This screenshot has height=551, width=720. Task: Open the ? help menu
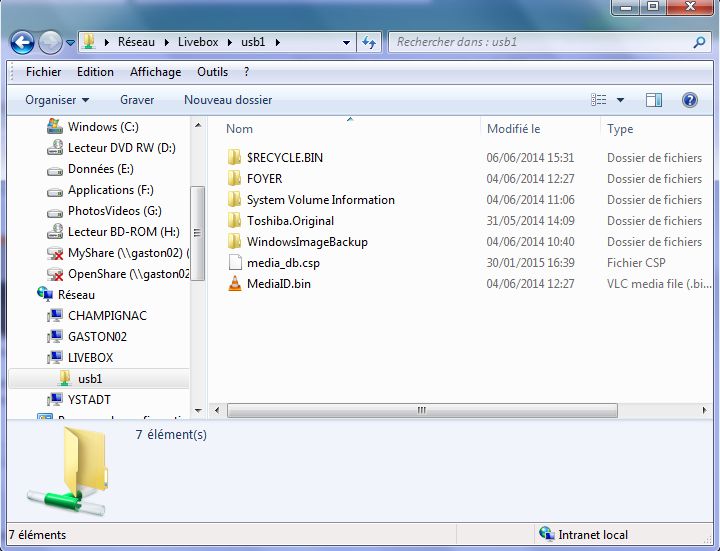point(247,72)
